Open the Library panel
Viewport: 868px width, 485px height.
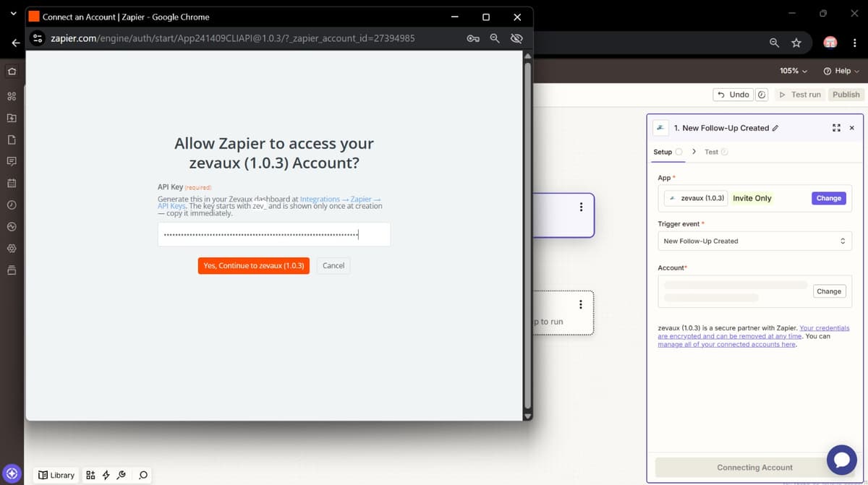coord(56,475)
